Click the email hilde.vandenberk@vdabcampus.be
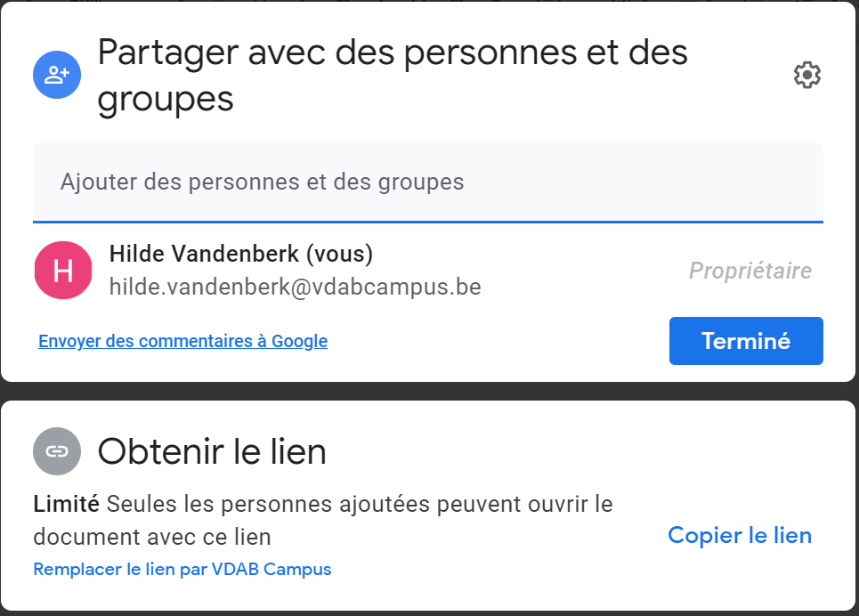This screenshot has width=859, height=616. tap(296, 288)
